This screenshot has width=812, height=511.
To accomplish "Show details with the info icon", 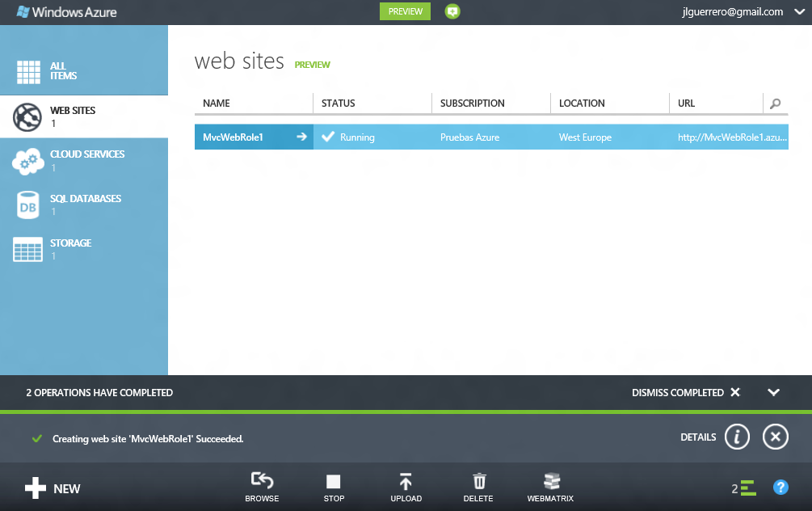I will 737,437.
